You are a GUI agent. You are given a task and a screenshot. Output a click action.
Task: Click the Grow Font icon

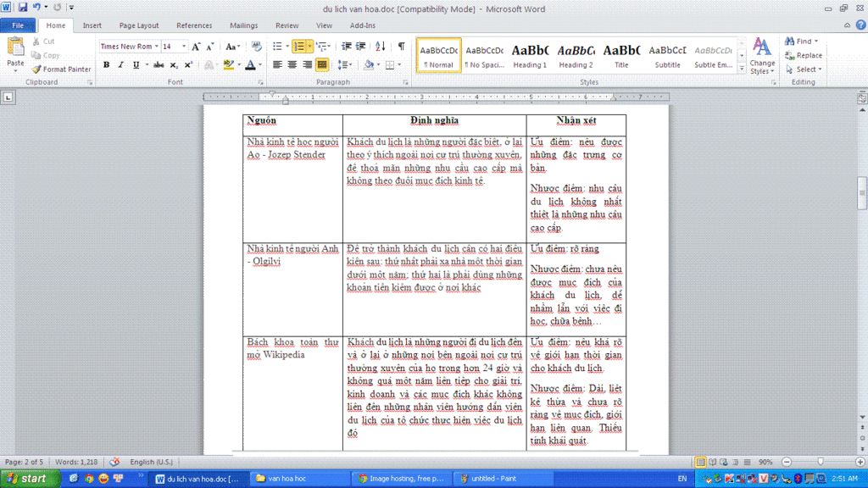196,47
